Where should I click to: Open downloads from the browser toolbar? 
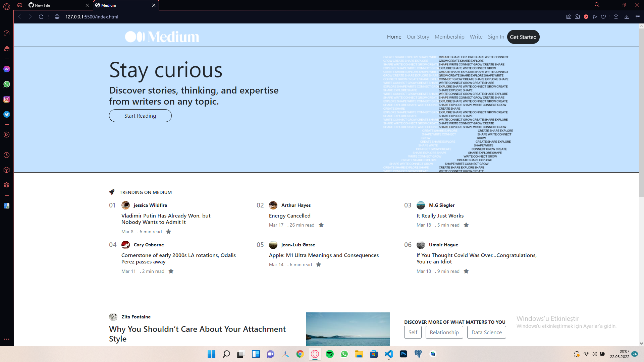627,17
